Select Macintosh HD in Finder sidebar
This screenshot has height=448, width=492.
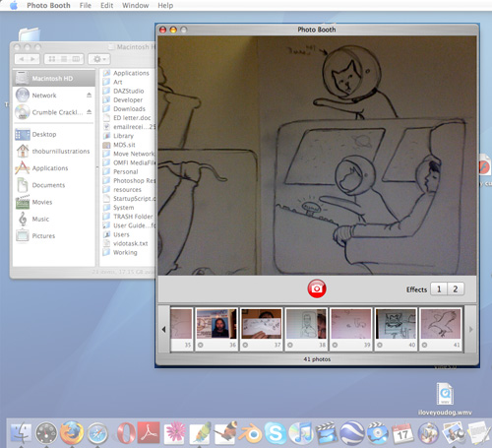tap(54, 79)
